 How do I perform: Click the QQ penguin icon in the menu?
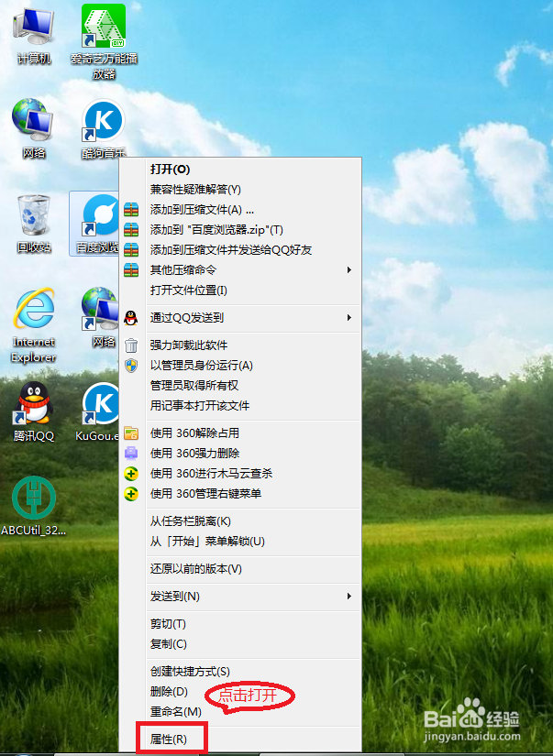tap(131, 318)
